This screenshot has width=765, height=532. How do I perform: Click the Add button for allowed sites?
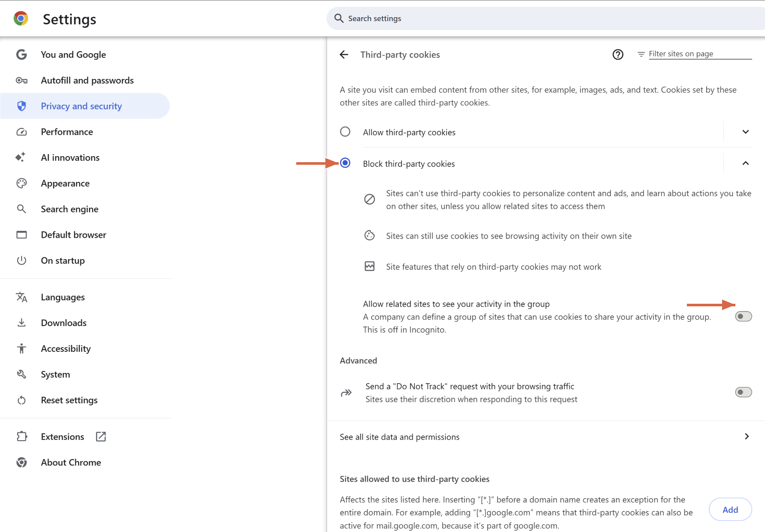730,509
